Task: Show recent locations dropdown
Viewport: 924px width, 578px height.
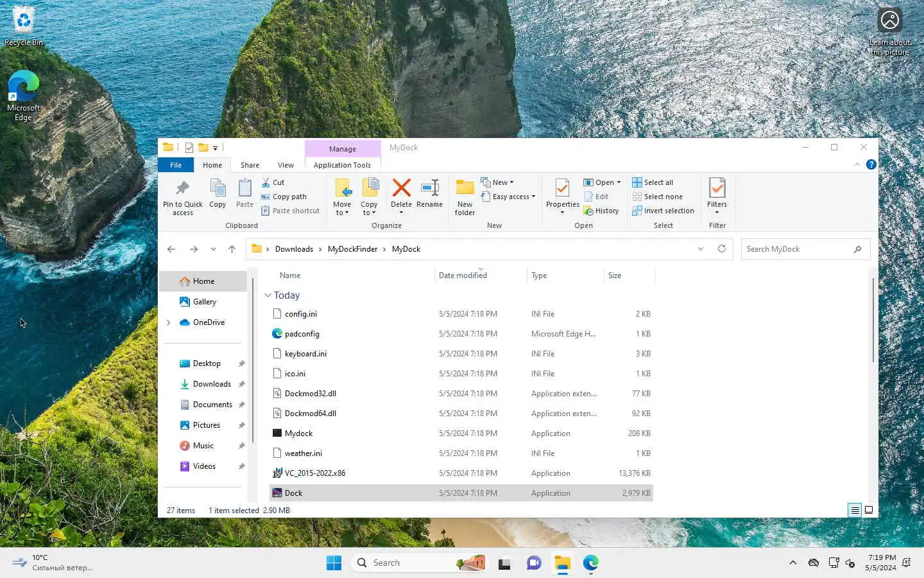Action: (213, 249)
